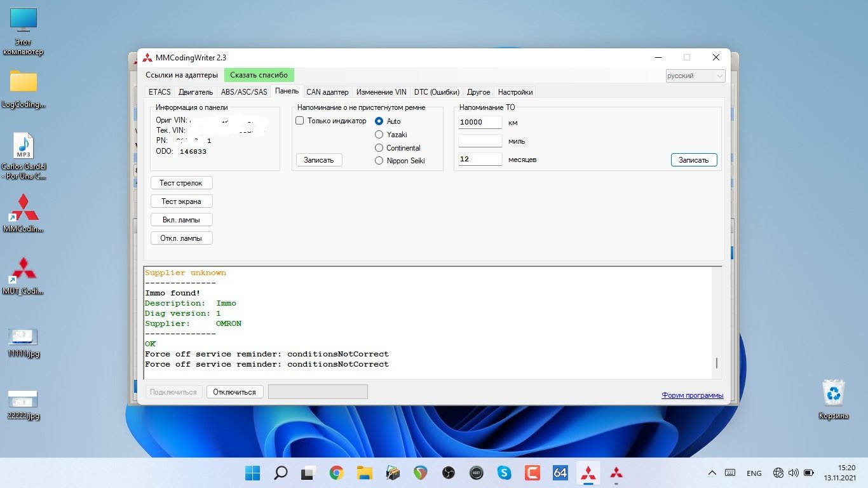Image resolution: width=868 pixels, height=488 pixels.
Task: Open green-red shield taskbar icon
Action: [x=421, y=473]
